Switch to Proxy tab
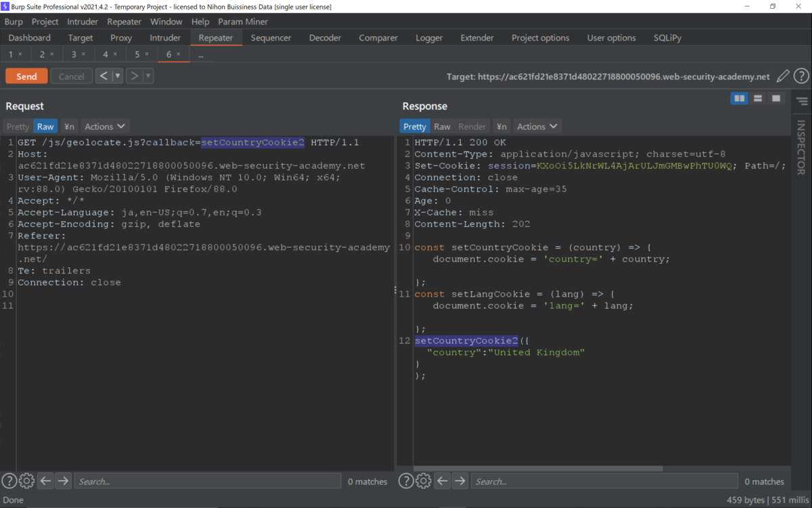 point(121,38)
